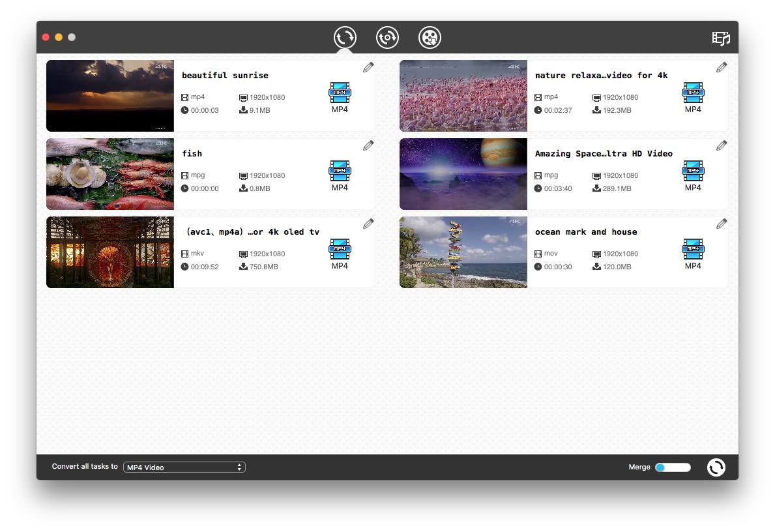Edit the ocean mark and house video
Screen dimensions: 775x532
(722, 224)
